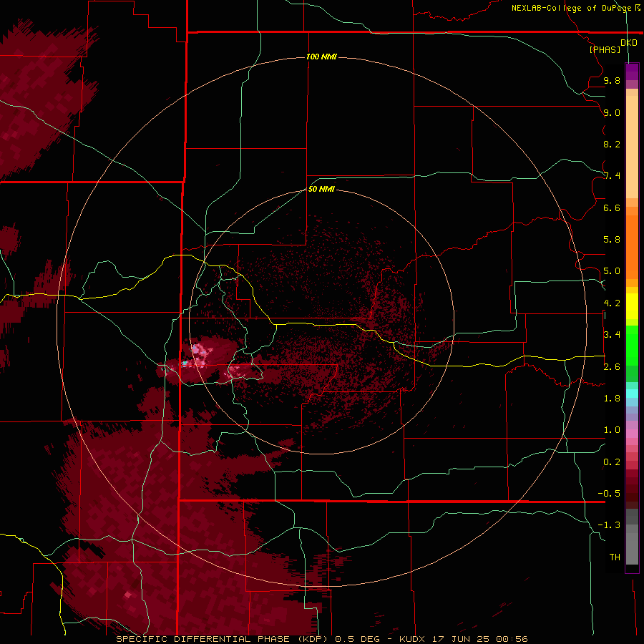Image resolution: width=644 pixels, height=644 pixels.
Task: Click the 50 NMI range ring label
Action: (x=321, y=189)
